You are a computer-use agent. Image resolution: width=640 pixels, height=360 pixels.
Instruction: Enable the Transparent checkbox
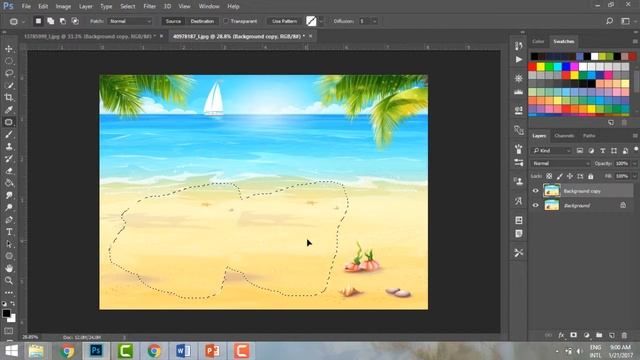(226, 21)
